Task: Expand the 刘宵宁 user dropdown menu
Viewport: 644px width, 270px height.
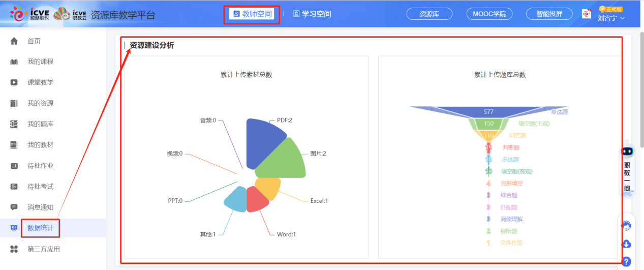Action: (611, 18)
